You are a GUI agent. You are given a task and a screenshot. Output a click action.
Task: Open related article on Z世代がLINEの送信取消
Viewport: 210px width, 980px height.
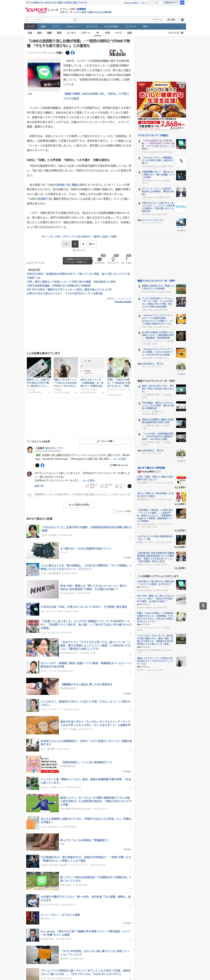tap(78, 276)
